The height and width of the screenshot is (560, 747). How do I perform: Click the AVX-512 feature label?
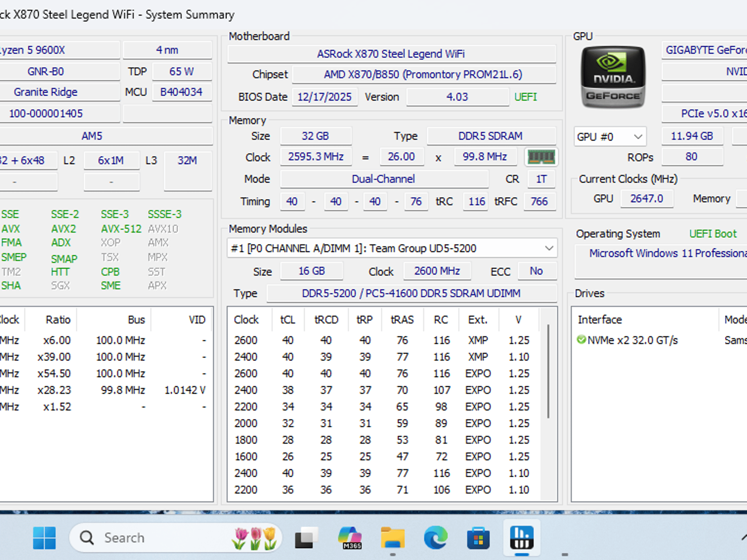pyautogui.click(x=121, y=229)
